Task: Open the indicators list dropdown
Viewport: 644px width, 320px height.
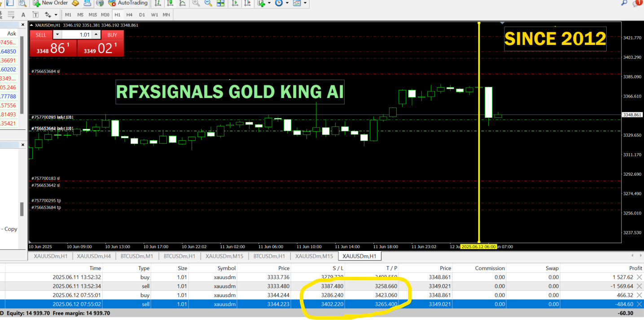Action: tap(269, 3)
